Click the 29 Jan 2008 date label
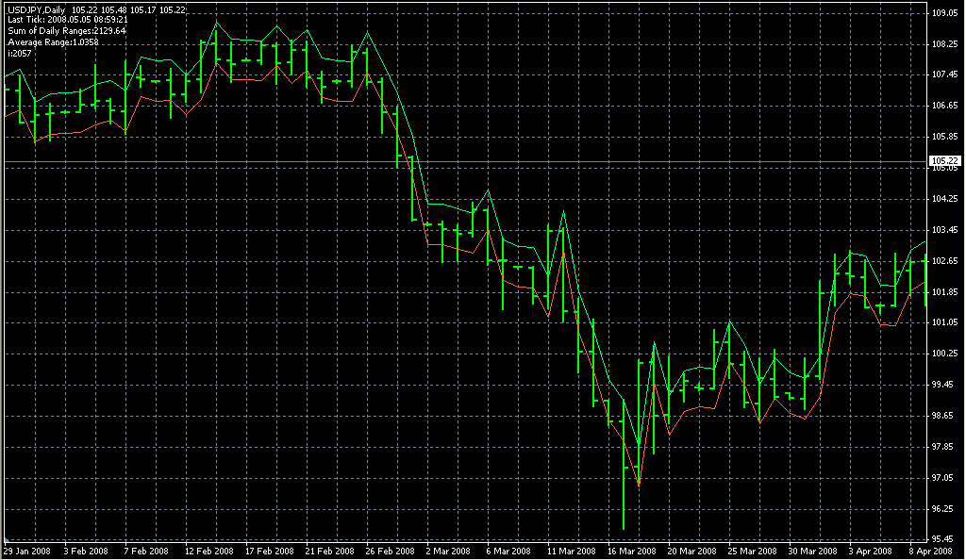Viewport: 966px width, 560px height. [28, 552]
